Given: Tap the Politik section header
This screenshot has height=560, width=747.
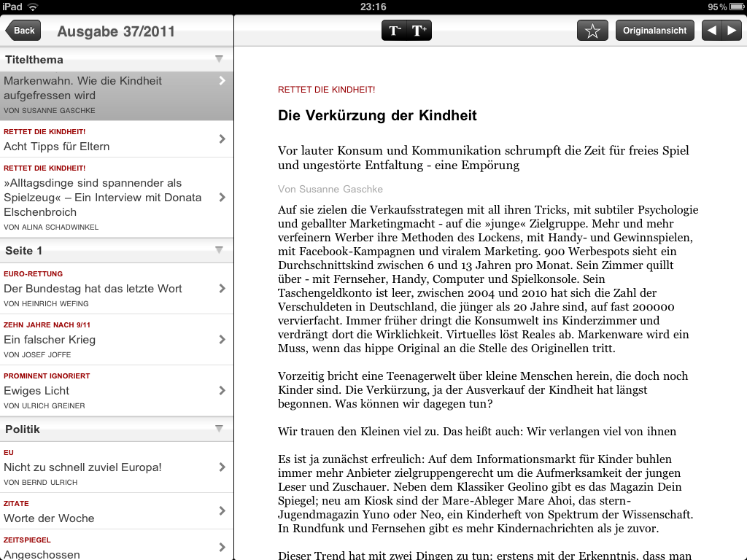Looking at the screenshot, I should 117,429.
